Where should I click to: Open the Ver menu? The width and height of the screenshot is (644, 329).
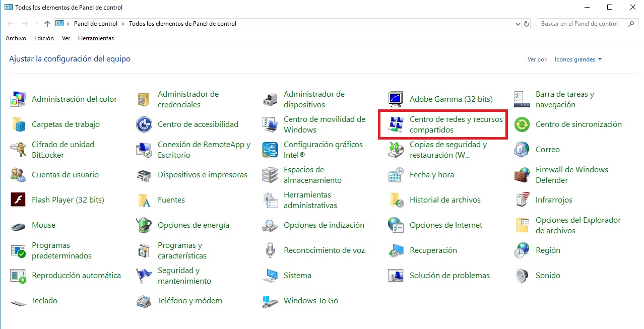pyautogui.click(x=66, y=38)
